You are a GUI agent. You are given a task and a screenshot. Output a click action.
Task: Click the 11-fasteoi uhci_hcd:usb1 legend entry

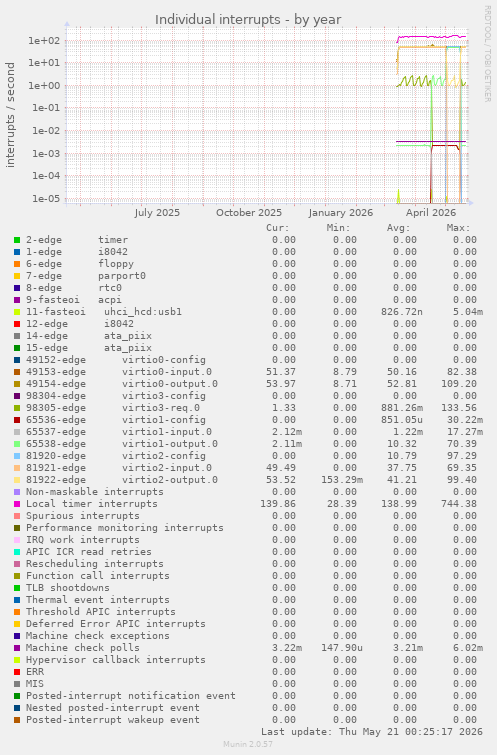104,312
